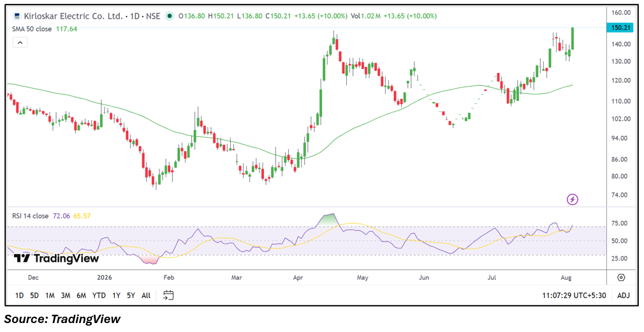Click the RSI moving average value 65.57
Image resolution: width=644 pixels, height=332 pixels.
[82, 216]
